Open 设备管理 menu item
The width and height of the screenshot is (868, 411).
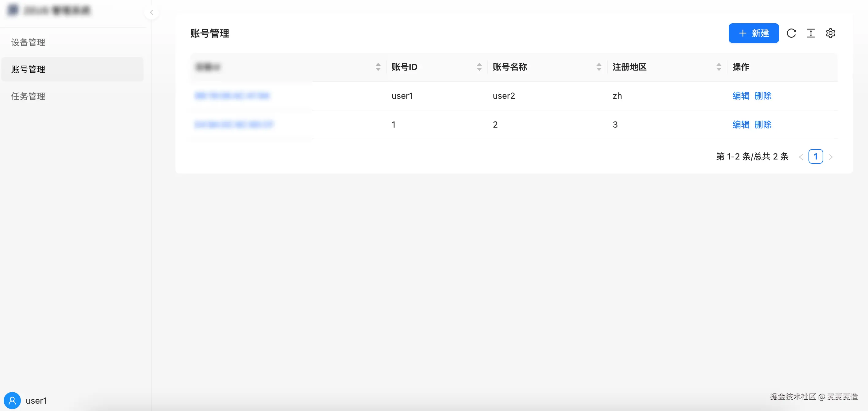pyautogui.click(x=28, y=42)
